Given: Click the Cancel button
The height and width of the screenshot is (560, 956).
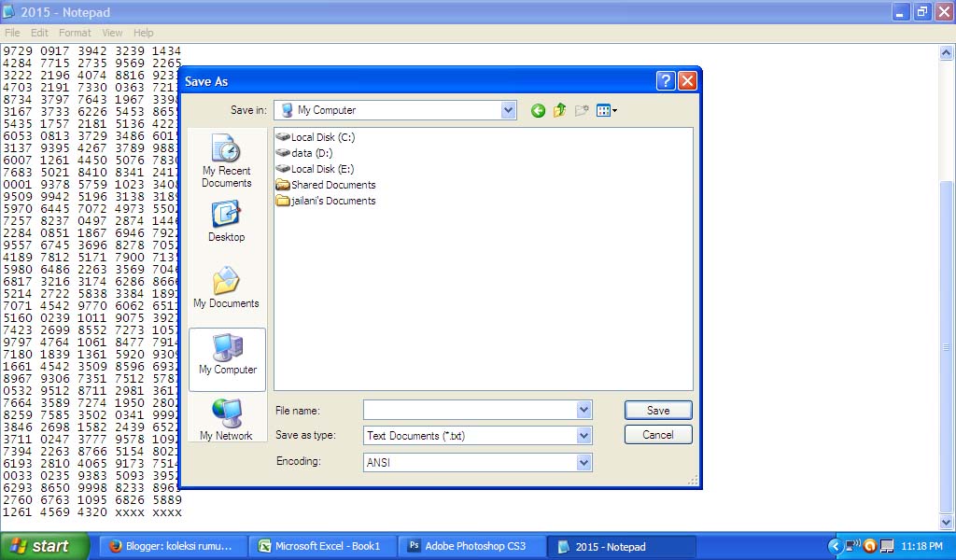Looking at the screenshot, I should click(658, 435).
